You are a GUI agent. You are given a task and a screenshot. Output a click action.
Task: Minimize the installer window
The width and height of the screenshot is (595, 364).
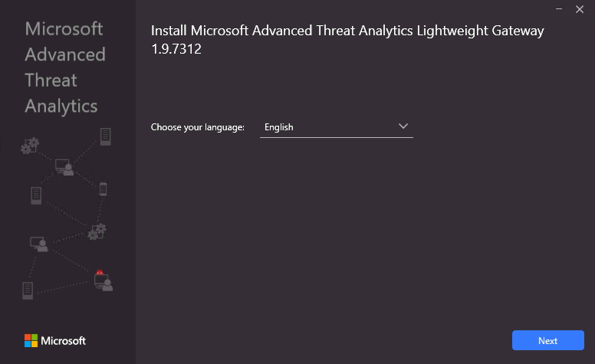(559, 8)
